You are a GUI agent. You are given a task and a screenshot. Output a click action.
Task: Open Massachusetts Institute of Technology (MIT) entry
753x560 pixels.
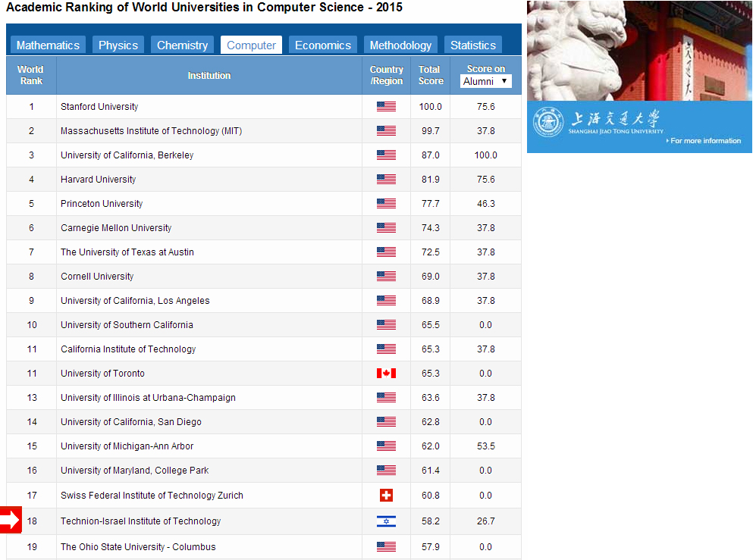coord(151,130)
